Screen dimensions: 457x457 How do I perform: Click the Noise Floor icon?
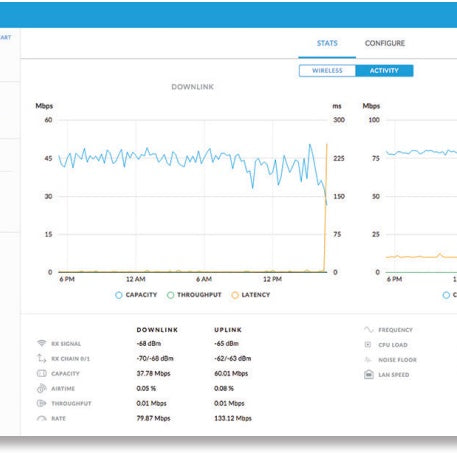pyautogui.click(x=368, y=360)
